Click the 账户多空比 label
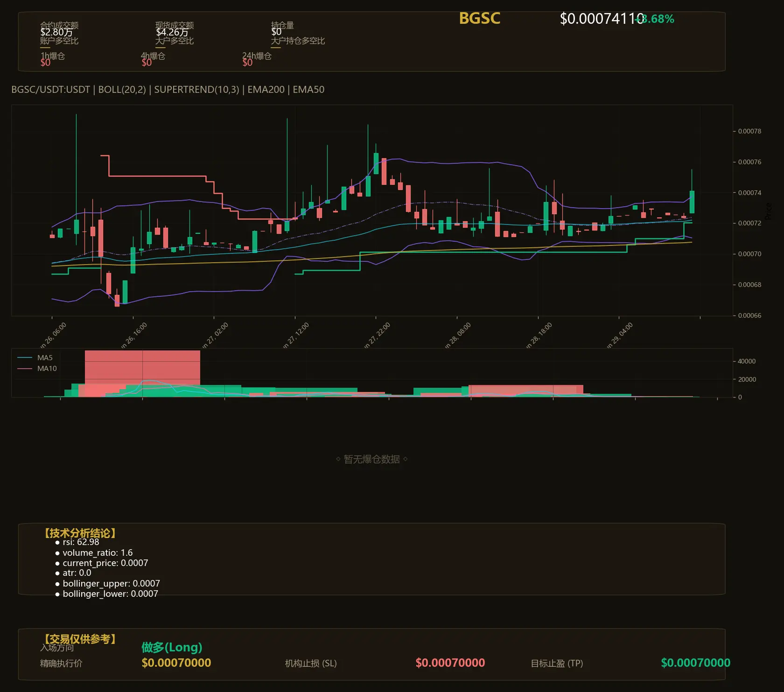This screenshot has width=784, height=692. coord(59,41)
